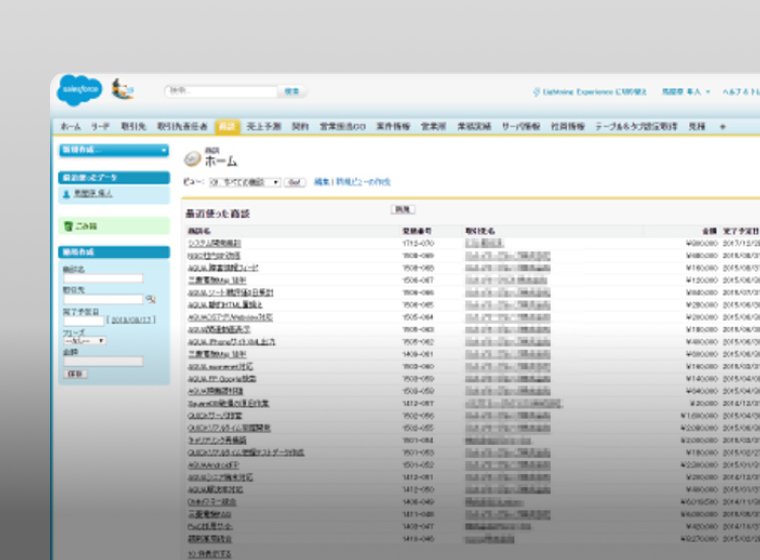Open the 見積 tab

(697, 127)
